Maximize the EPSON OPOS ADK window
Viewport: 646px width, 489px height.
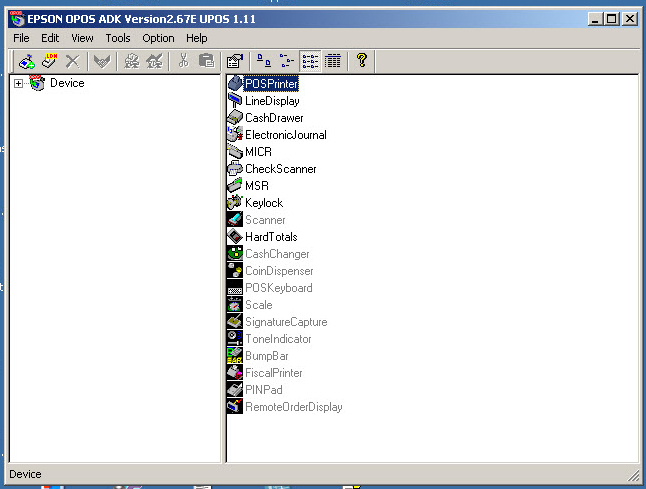[x=612, y=19]
